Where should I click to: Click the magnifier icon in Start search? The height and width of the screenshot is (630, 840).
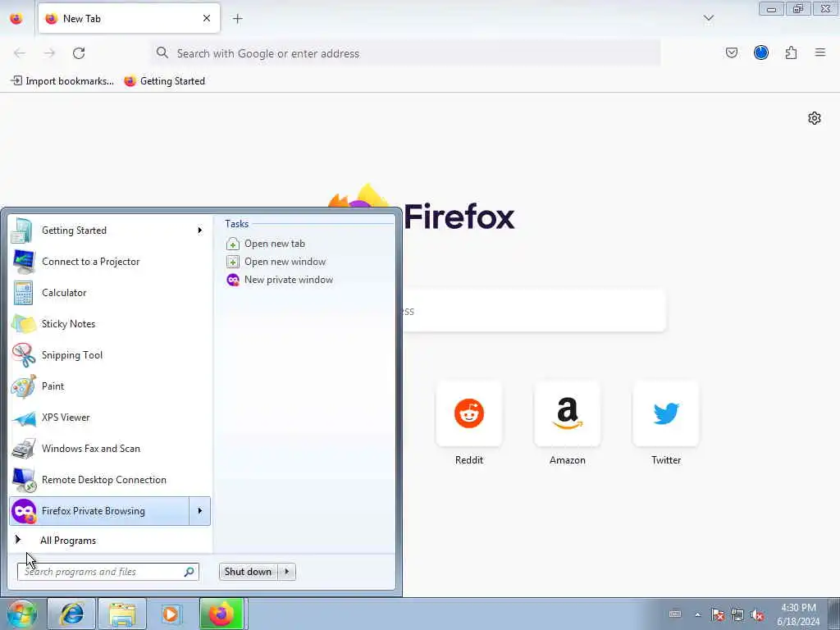pos(189,572)
